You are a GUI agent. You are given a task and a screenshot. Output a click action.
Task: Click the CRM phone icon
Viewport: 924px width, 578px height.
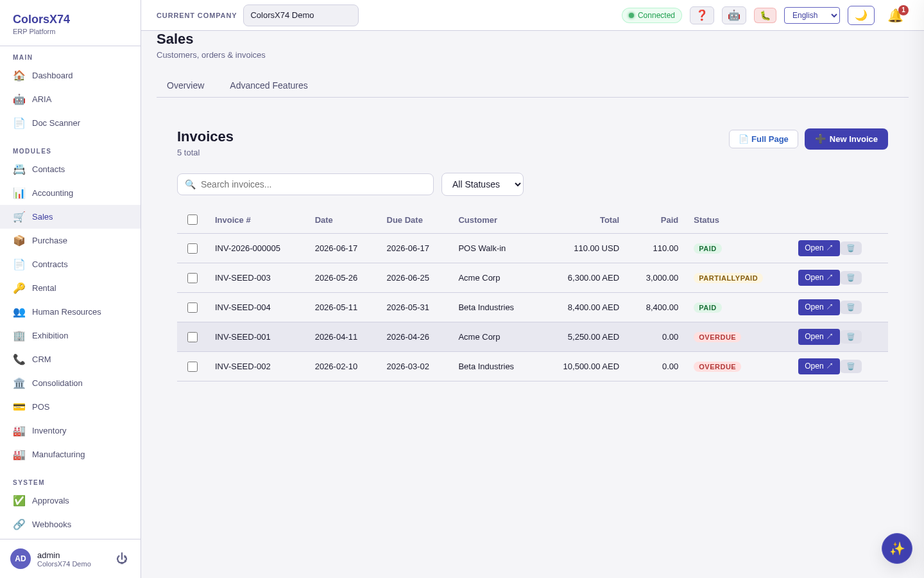(19, 359)
